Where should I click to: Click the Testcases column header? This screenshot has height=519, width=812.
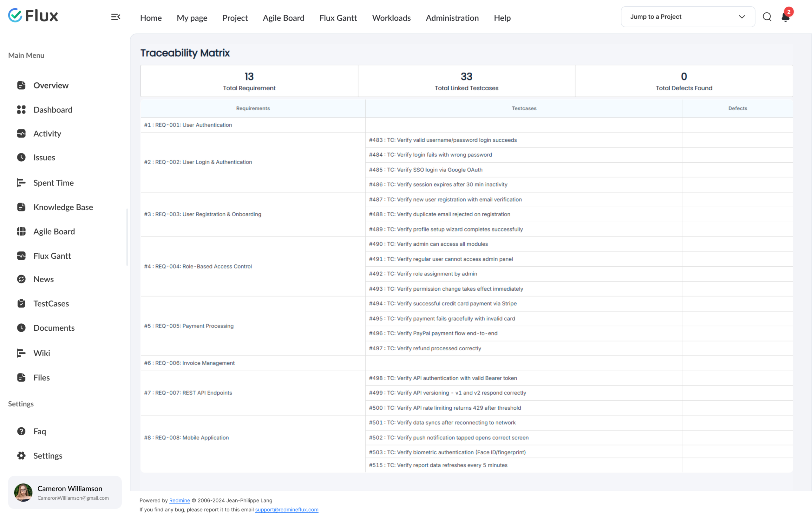click(524, 108)
